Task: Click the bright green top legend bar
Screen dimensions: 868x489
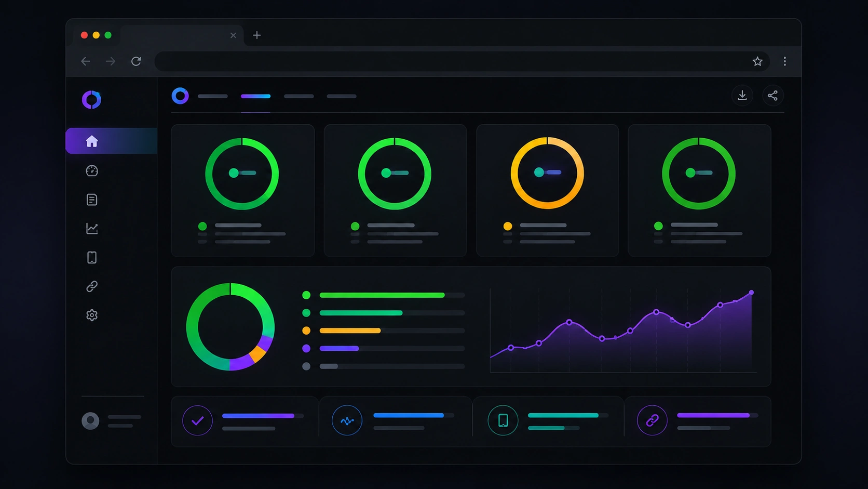Action: click(x=382, y=295)
